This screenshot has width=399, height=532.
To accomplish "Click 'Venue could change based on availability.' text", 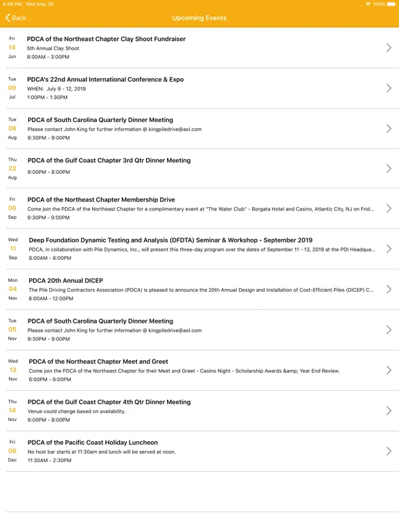I will (x=77, y=411).
